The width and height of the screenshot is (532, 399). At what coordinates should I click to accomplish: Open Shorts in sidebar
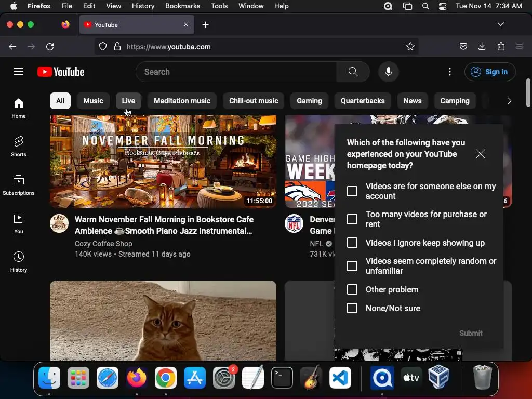pos(19,147)
